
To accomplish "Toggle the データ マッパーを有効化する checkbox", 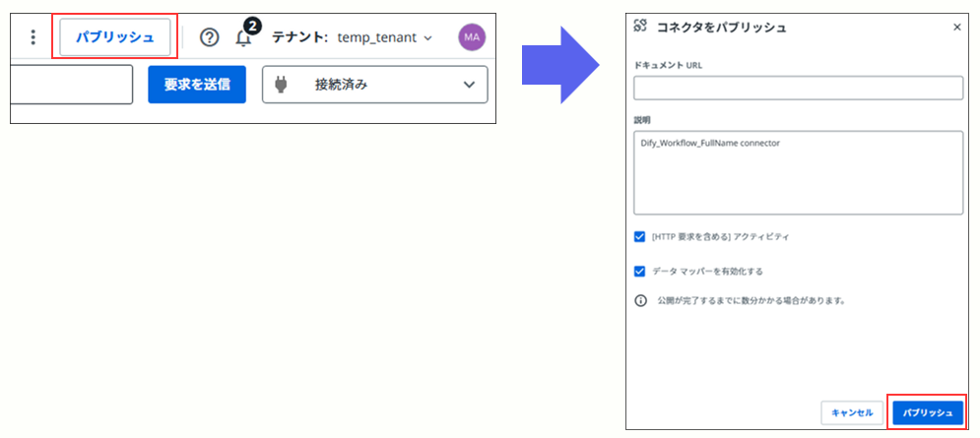I will 640,271.
